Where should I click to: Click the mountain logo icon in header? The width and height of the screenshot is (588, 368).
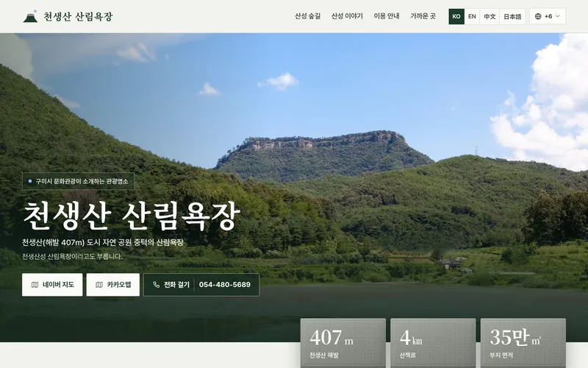[30, 16]
